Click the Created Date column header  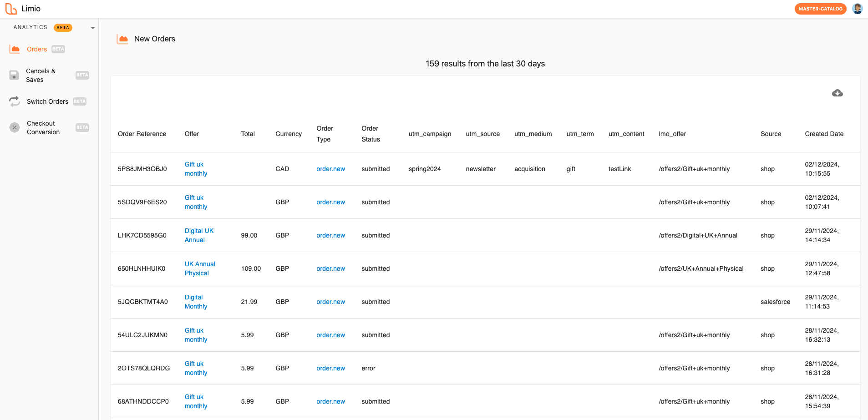click(x=824, y=134)
